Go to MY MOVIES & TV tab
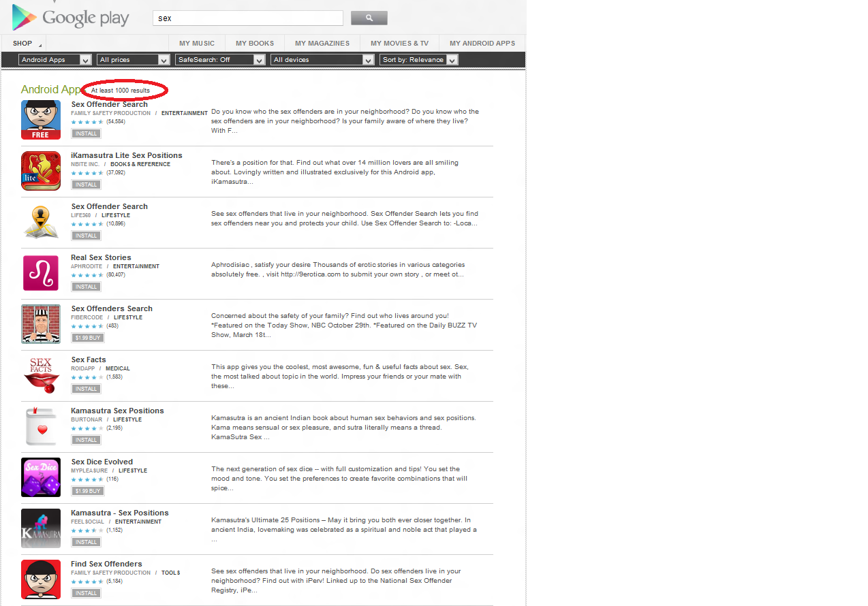The width and height of the screenshot is (868, 606). [400, 44]
